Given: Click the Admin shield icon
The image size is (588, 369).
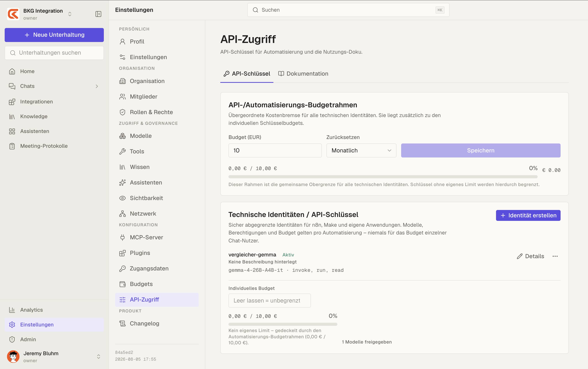Looking at the screenshot, I should (12, 339).
